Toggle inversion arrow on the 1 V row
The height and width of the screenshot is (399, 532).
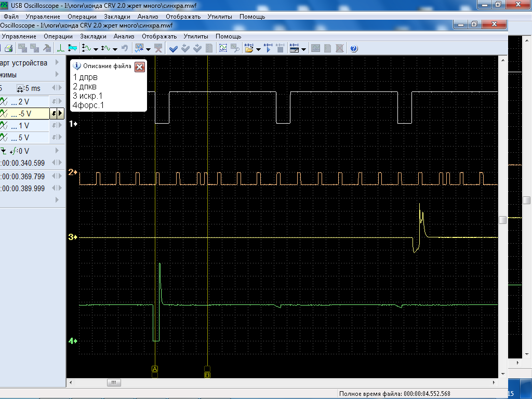coord(54,126)
